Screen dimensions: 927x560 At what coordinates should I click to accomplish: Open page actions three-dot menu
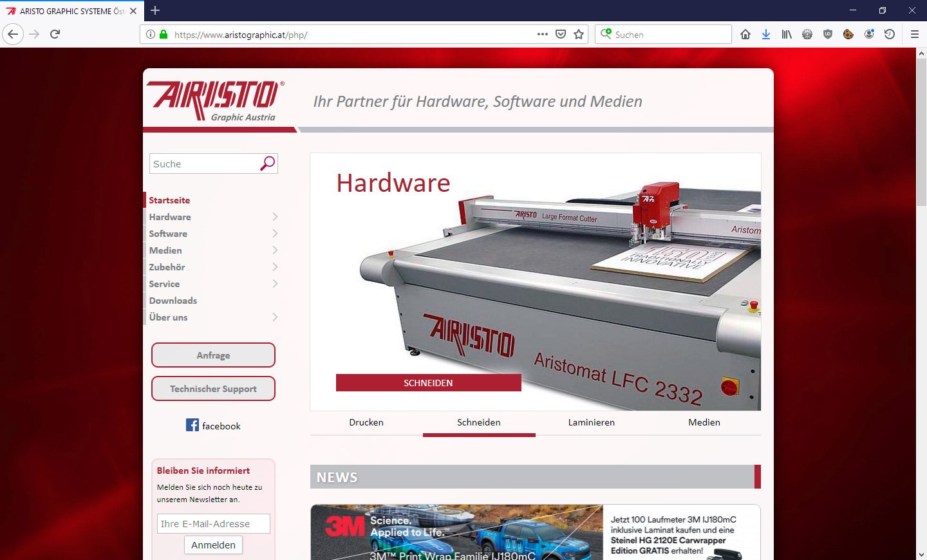(543, 34)
